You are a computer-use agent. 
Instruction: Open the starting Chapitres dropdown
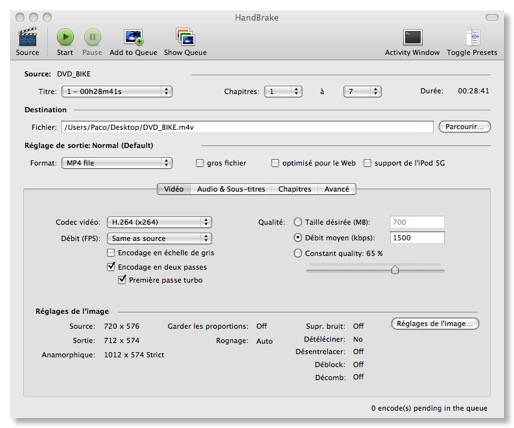pos(283,91)
